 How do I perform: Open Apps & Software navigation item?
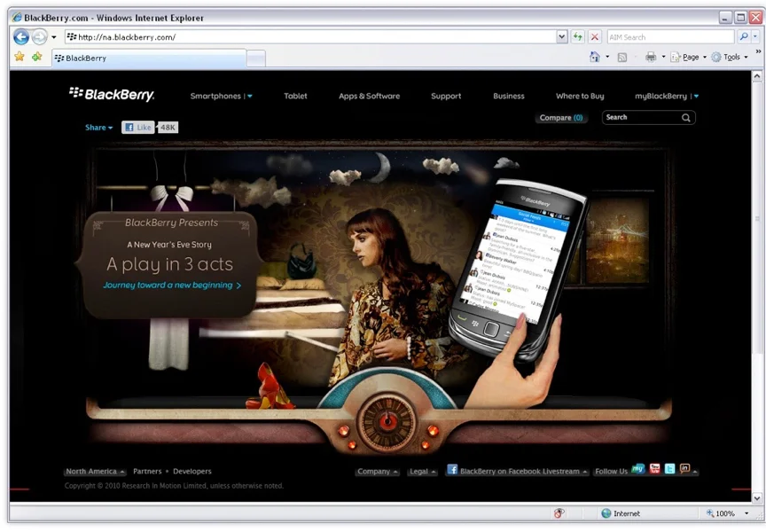pyautogui.click(x=370, y=97)
